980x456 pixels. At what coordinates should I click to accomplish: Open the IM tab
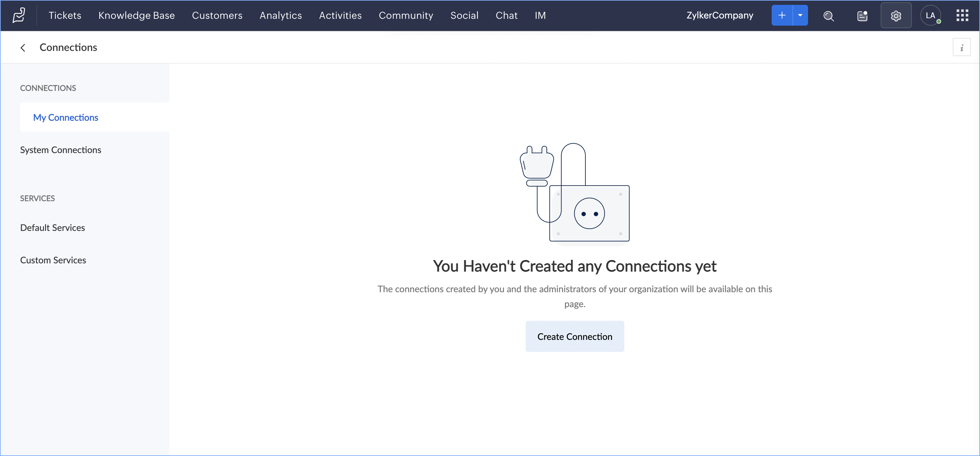540,15
